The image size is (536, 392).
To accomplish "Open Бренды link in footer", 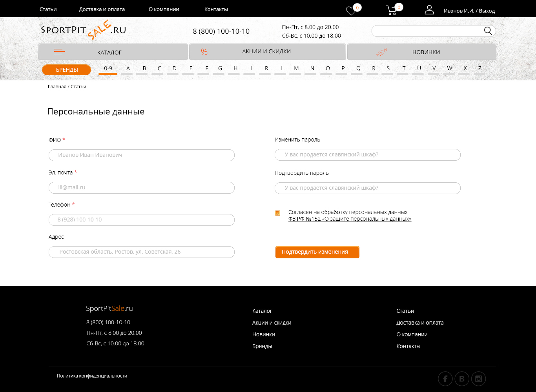I will pos(262,346).
